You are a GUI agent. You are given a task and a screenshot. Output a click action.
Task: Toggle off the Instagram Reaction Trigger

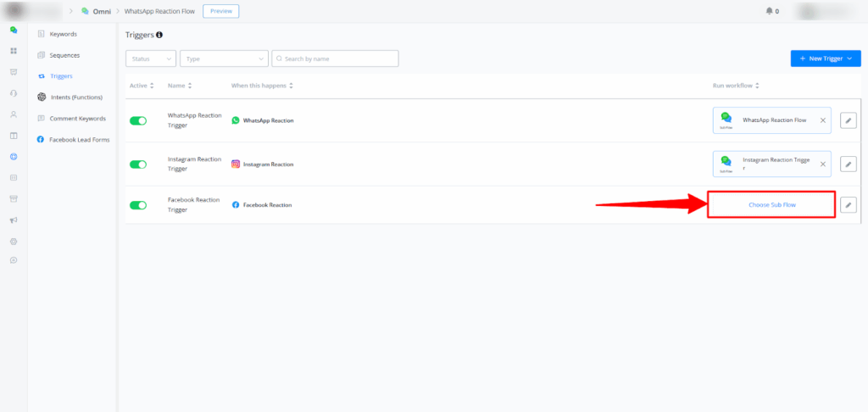tap(138, 164)
